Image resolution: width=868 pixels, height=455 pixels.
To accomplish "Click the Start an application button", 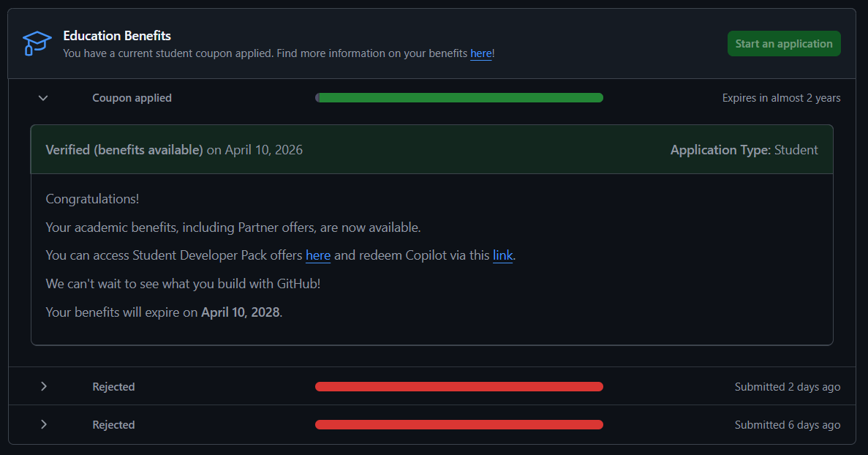I will coord(783,43).
